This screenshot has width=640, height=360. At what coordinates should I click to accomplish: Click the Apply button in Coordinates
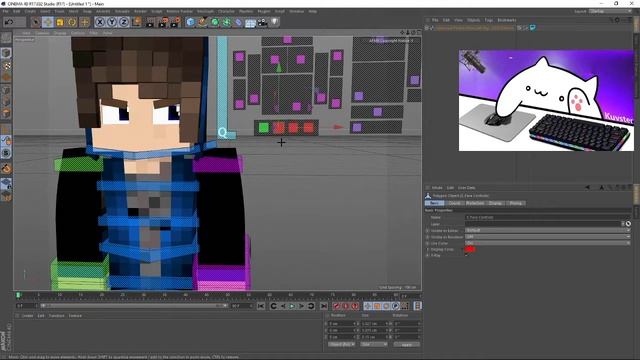407,344
